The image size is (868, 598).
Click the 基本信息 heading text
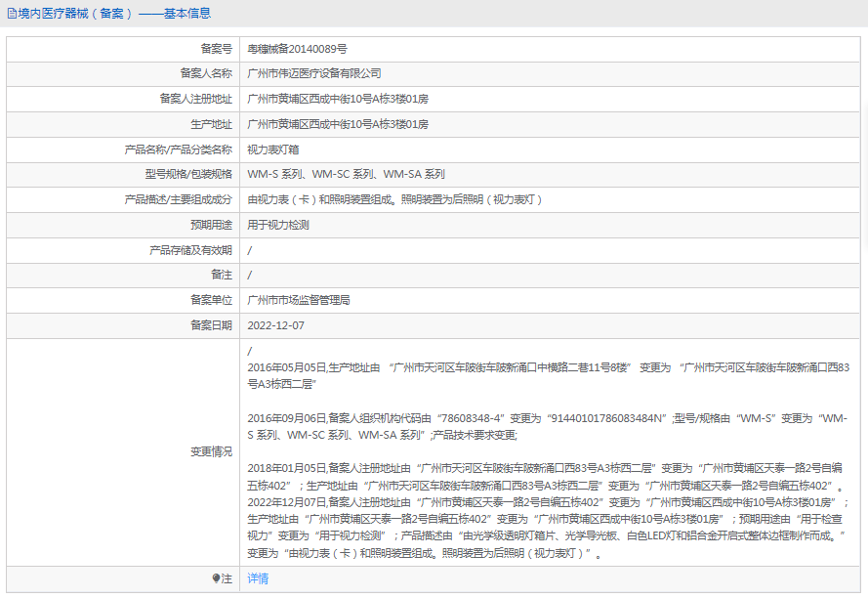point(186,14)
